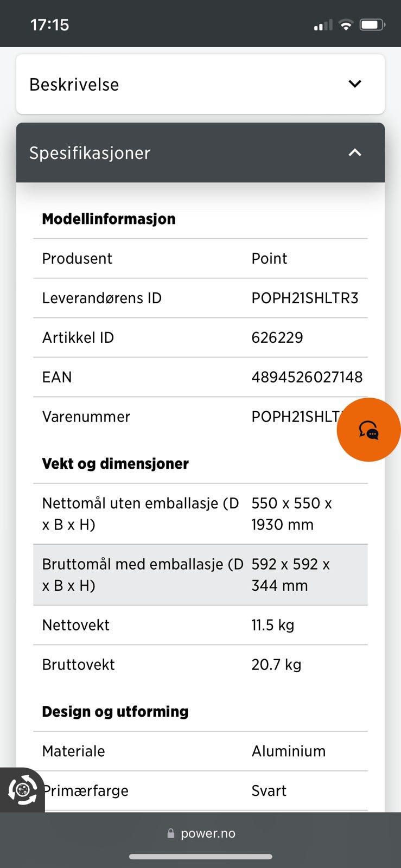401x868 pixels.
Task: Expand the Beskrivelse chevron arrow
Action: pyautogui.click(x=355, y=84)
